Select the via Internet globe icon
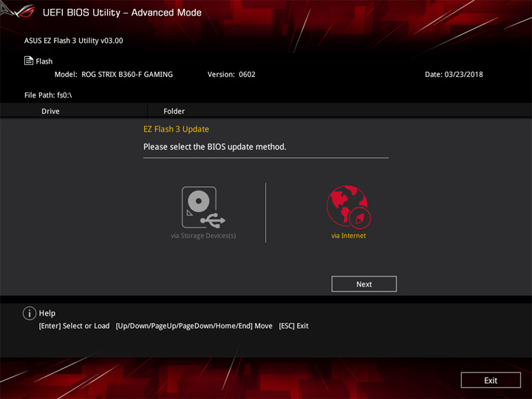532x399 pixels. [349, 207]
